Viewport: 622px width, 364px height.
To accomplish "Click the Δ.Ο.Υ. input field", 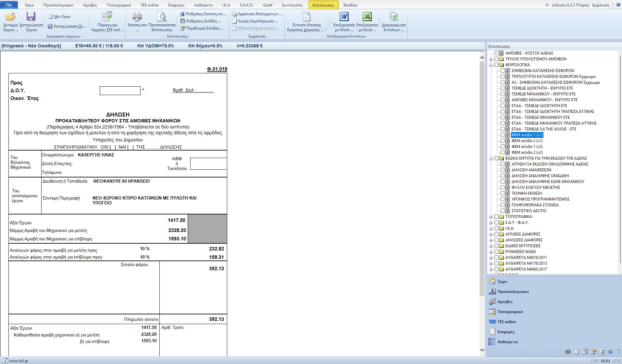I will click(120, 91).
